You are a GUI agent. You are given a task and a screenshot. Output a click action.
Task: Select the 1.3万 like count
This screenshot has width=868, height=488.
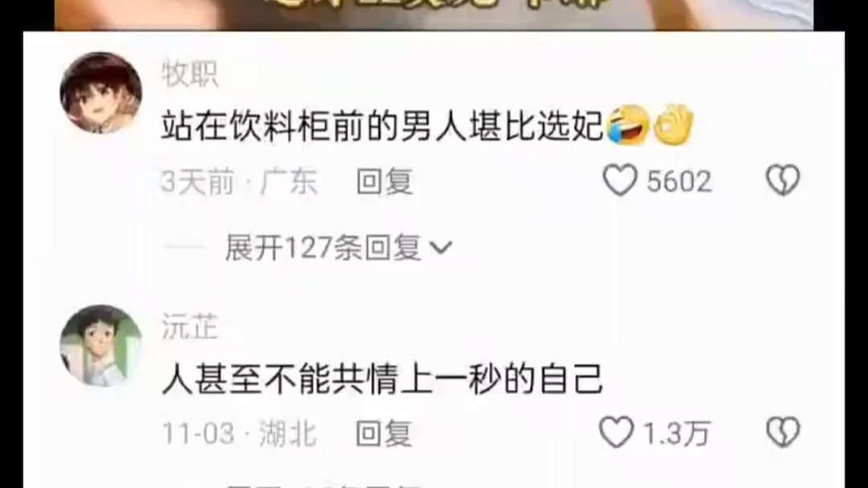click(676, 433)
